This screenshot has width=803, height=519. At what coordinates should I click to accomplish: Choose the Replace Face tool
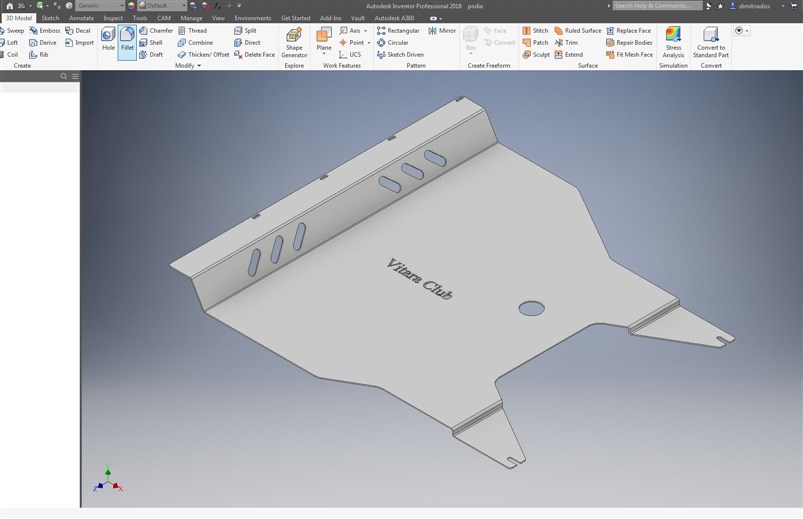click(x=628, y=31)
